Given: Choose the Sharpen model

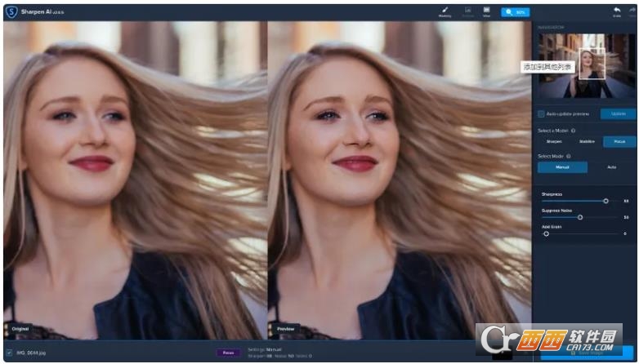Looking at the screenshot, I should pos(554,142).
